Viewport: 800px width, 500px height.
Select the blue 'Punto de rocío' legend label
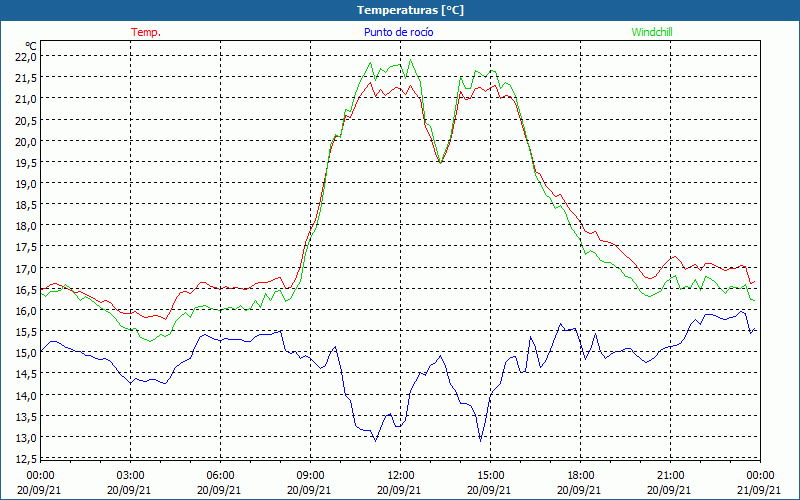(398, 32)
